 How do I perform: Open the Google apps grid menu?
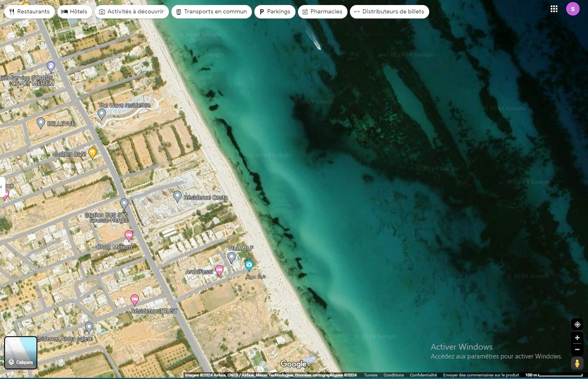pyautogui.click(x=554, y=9)
